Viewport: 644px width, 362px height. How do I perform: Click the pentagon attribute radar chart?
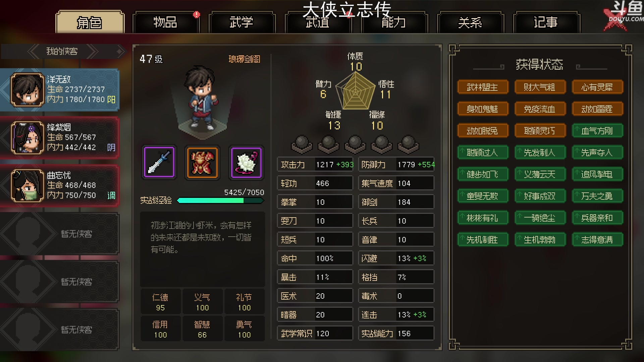pos(355,91)
